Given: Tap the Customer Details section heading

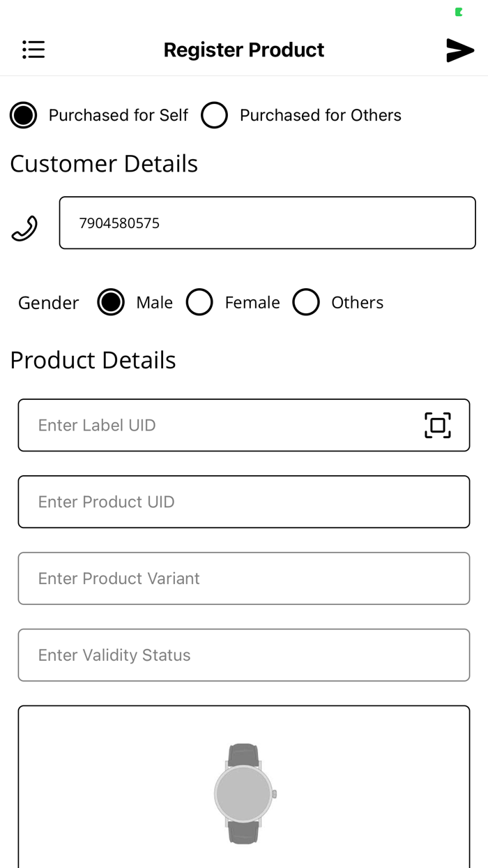Looking at the screenshot, I should click(103, 163).
